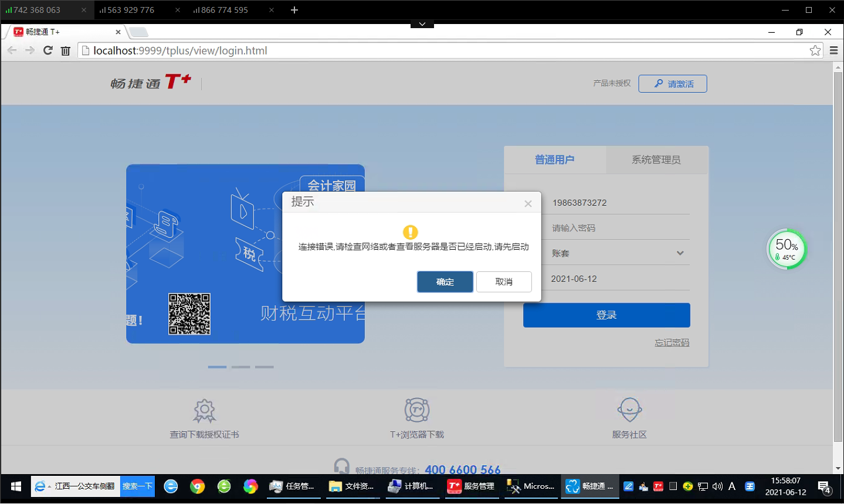The image size is (844, 504).
Task: Open the blue IE-style browser in taskbar
Action: [x=171, y=486]
